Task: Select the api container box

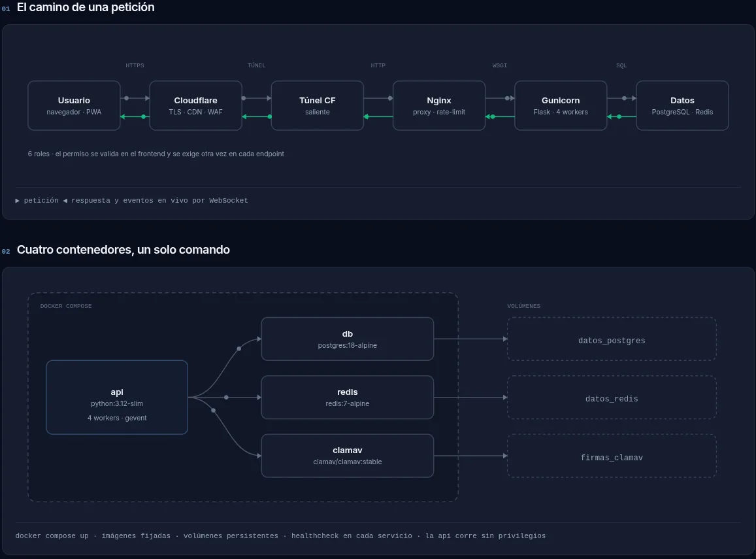Action: coord(117,398)
